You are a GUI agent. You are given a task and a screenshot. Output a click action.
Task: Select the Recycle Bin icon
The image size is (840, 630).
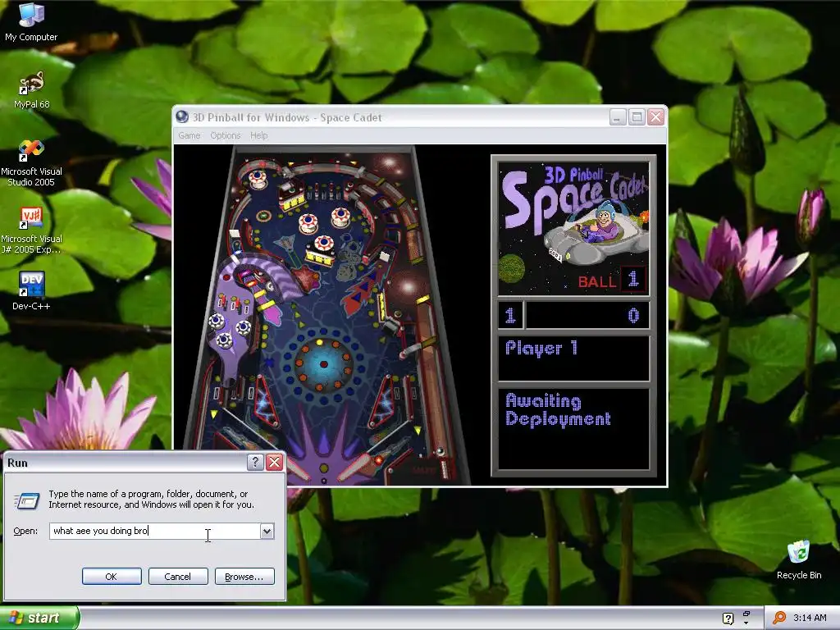[x=799, y=560]
